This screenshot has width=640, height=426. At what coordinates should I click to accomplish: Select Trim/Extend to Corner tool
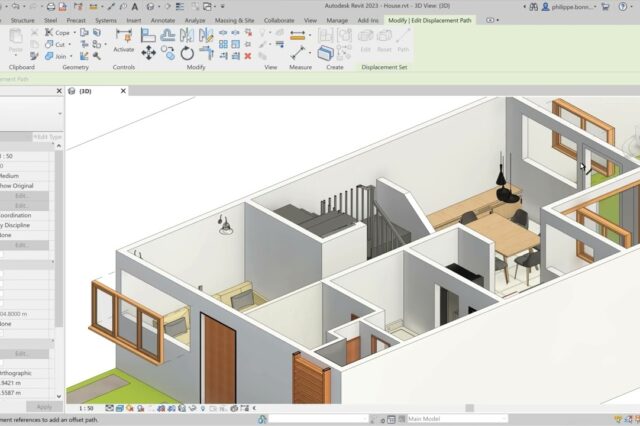coord(207,53)
